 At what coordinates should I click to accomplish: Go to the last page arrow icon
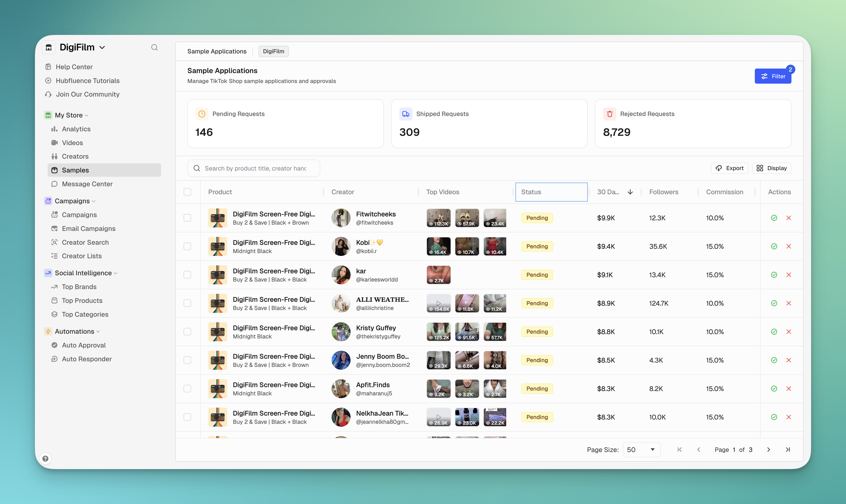click(x=788, y=450)
